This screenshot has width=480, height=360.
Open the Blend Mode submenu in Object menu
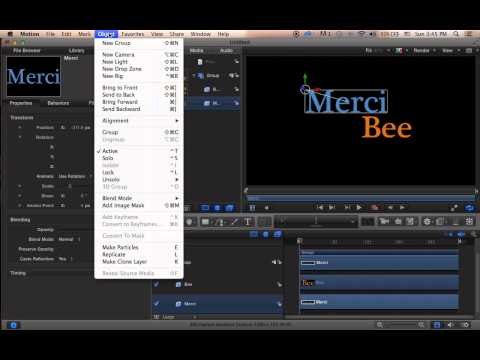pyautogui.click(x=139, y=198)
